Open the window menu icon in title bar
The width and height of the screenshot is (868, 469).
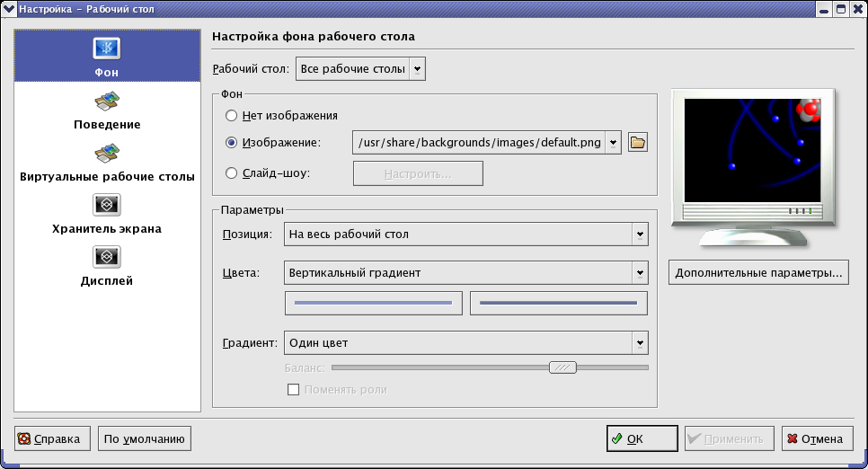pos(9,9)
